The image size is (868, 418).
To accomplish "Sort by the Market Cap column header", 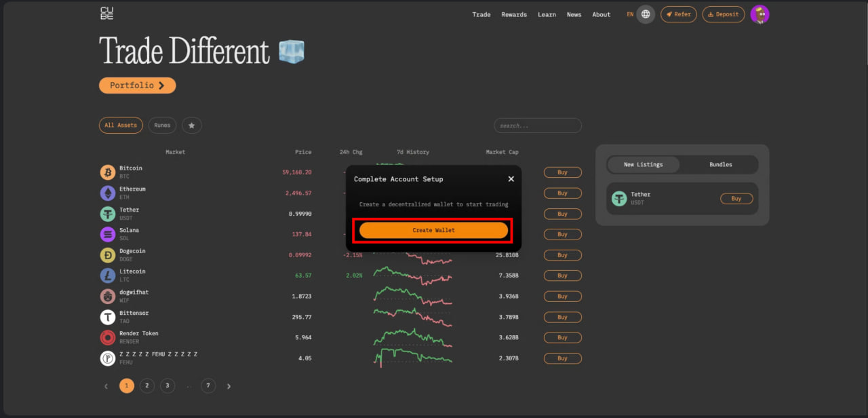I will [502, 152].
